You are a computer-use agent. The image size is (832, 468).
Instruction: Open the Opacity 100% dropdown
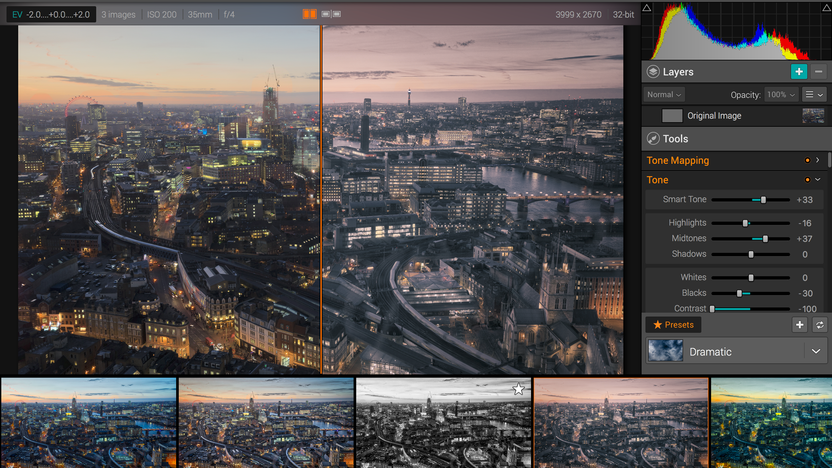pyautogui.click(x=782, y=94)
